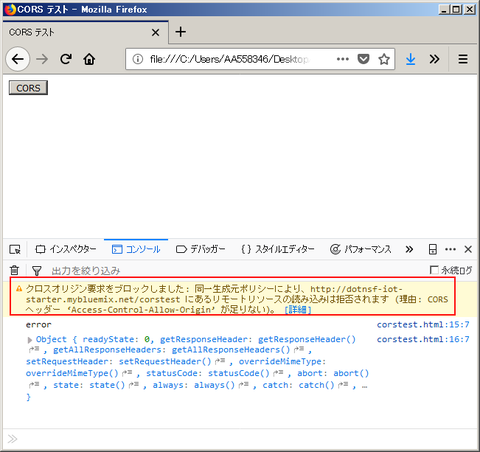Reload the page with refresh icon

tap(66, 59)
